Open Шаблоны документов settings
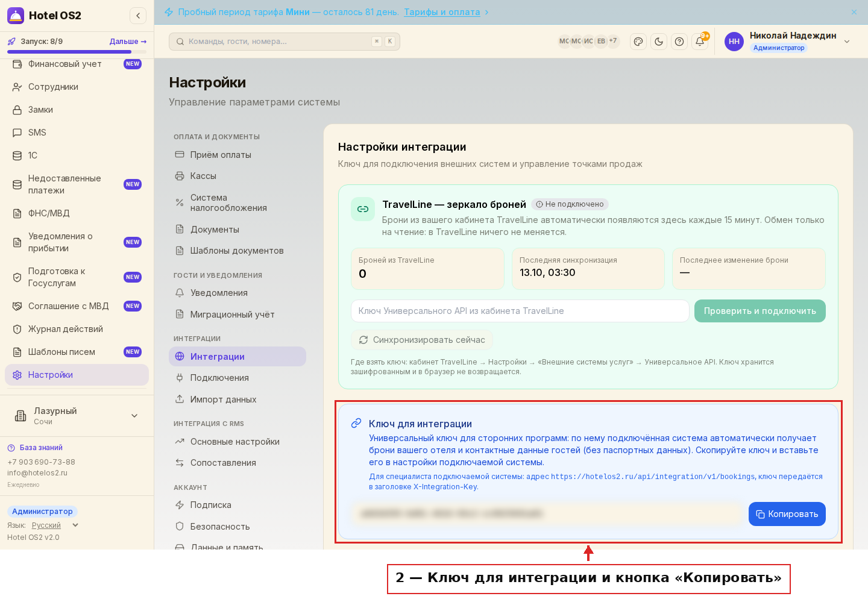Screen dimensions: 868x608 (237, 251)
